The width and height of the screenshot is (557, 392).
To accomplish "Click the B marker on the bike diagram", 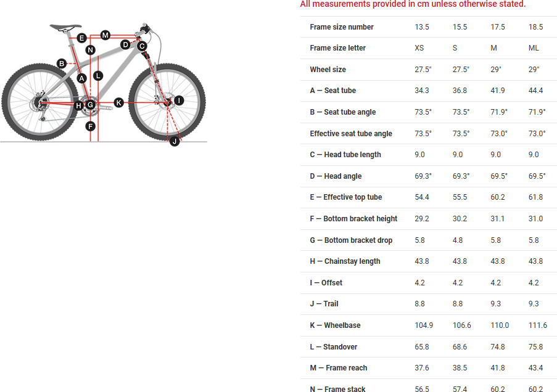I will pyautogui.click(x=62, y=63).
